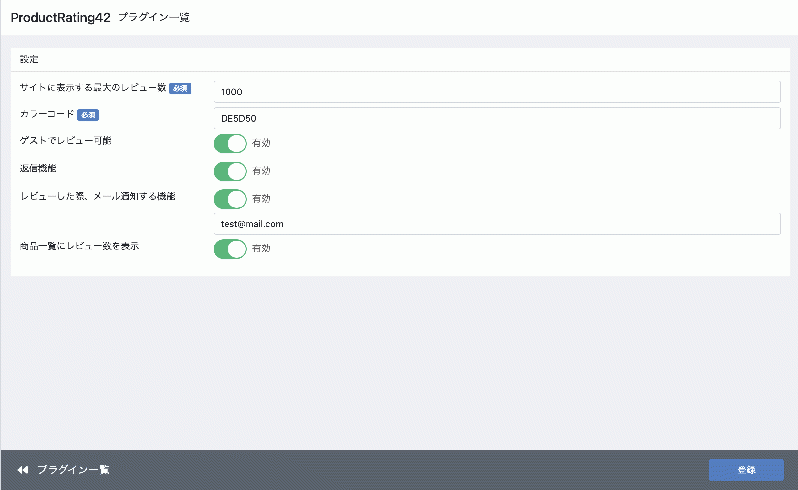Click the 必須 badge next to レビュー数 label
The height and width of the screenshot is (490, 798).
[180, 89]
